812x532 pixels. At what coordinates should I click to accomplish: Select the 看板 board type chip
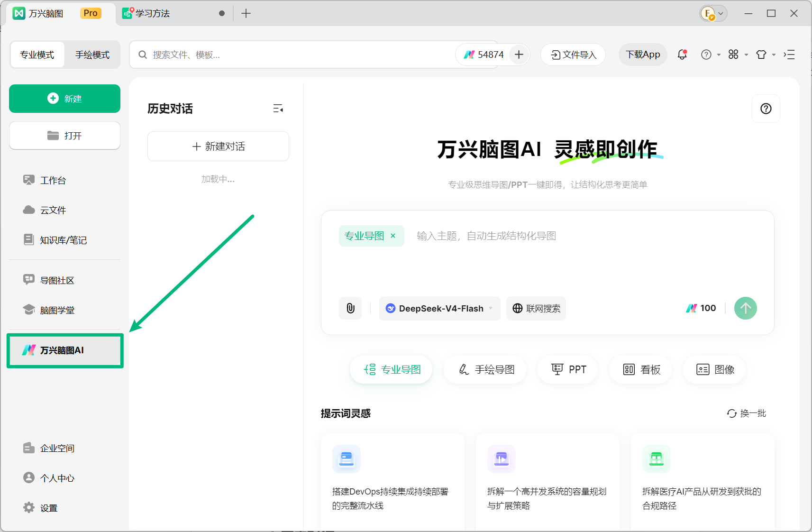[640, 369]
